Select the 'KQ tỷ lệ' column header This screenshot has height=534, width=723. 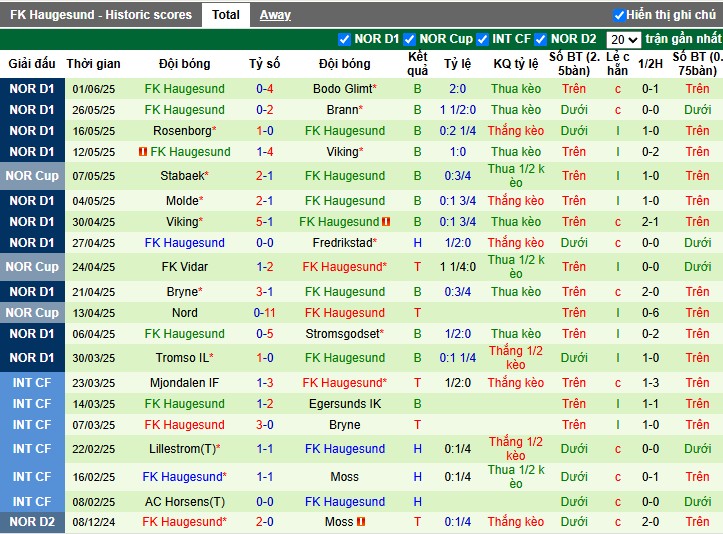(x=516, y=64)
